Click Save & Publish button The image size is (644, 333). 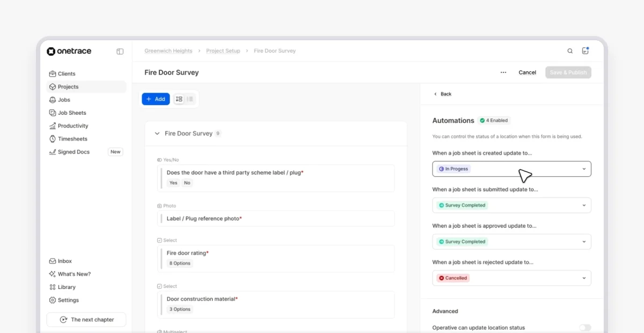click(x=568, y=72)
